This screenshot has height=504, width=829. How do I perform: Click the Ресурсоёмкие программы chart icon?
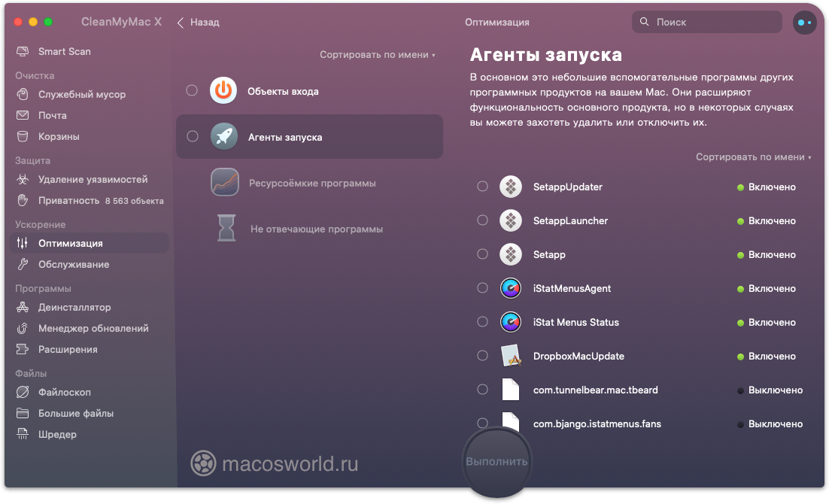point(225,183)
